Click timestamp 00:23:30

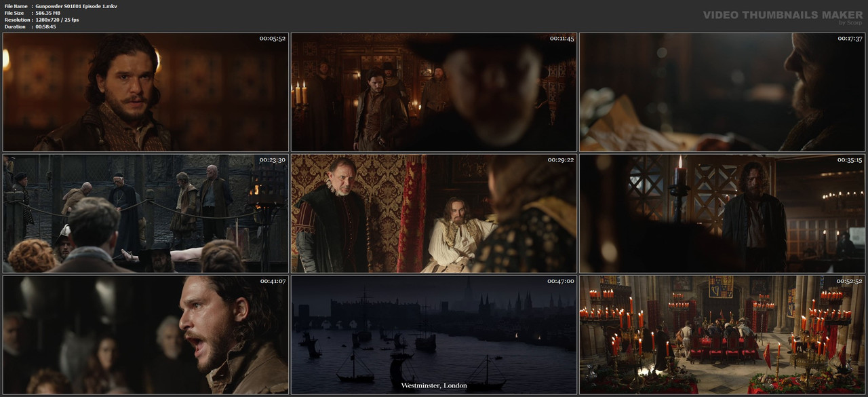pyautogui.click(x=272, y=159)
